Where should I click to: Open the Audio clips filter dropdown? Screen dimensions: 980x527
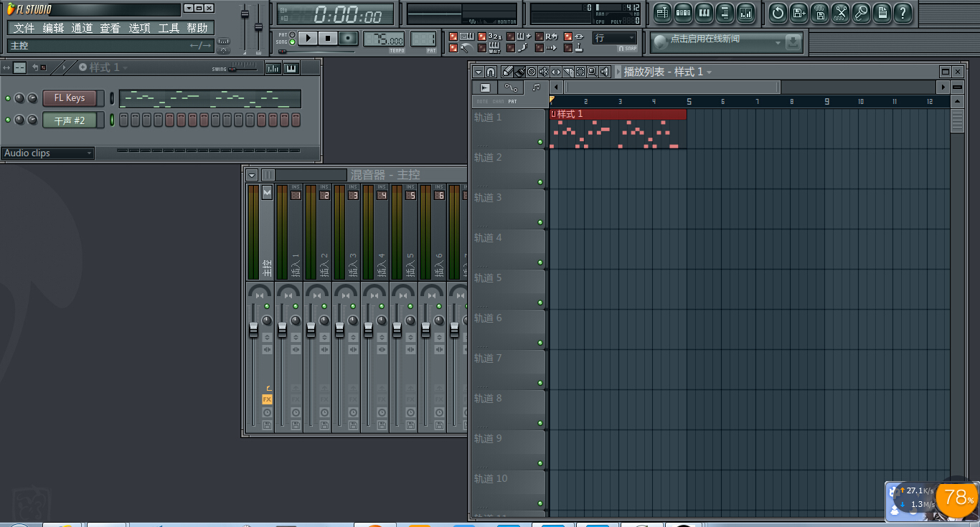pos(48,153)
